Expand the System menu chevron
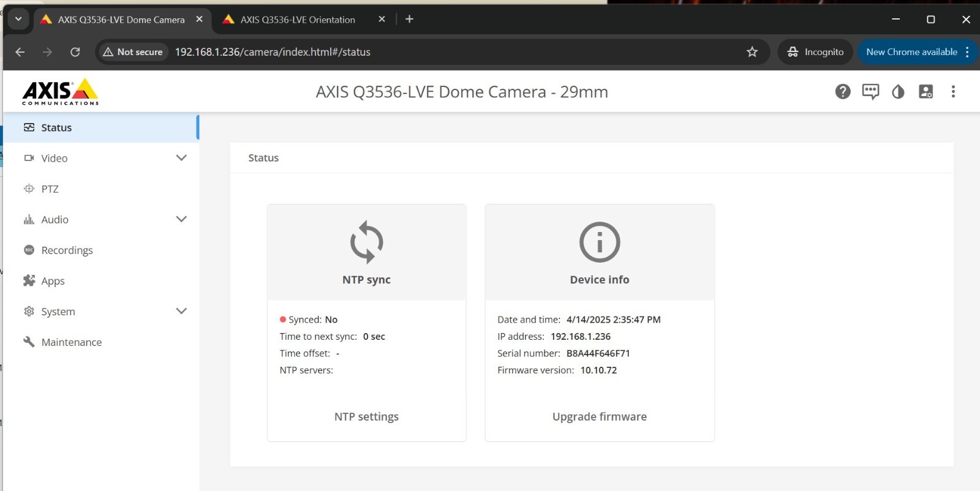980x491 pixels. (181, 311)
